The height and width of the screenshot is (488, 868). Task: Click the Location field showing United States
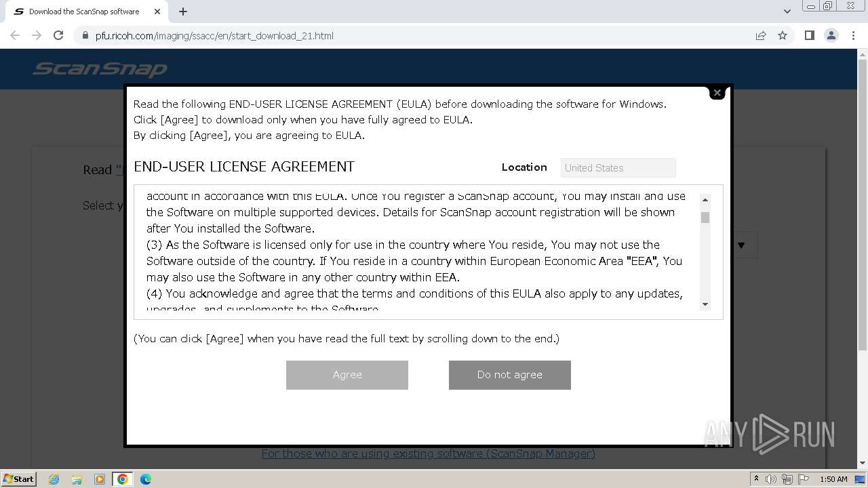618,167
